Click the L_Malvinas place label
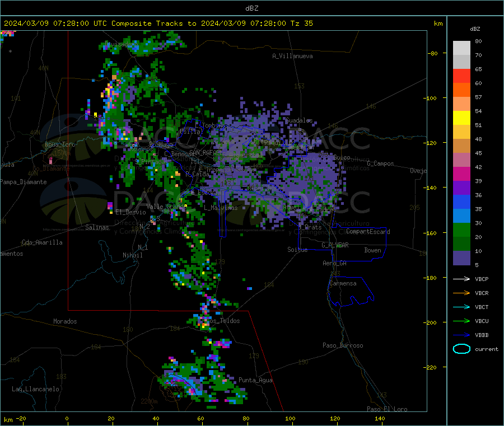Screen dimensions: 504x426 [221, 208]
